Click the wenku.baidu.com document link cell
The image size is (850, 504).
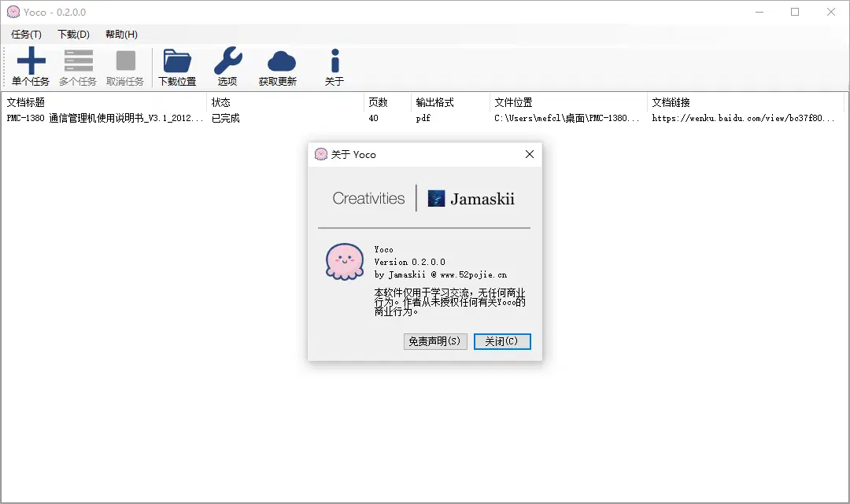743,118
